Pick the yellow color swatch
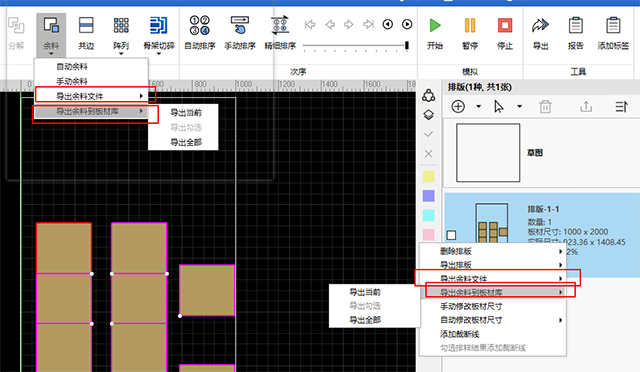Screen dimensions: 640x372 pos(429,176)
